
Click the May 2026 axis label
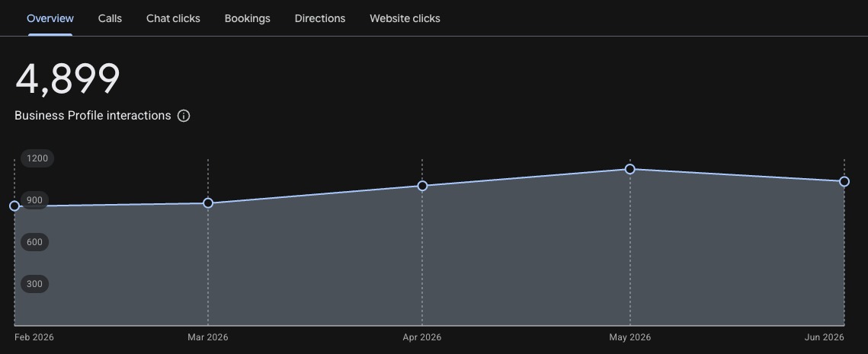click(630, 337)
